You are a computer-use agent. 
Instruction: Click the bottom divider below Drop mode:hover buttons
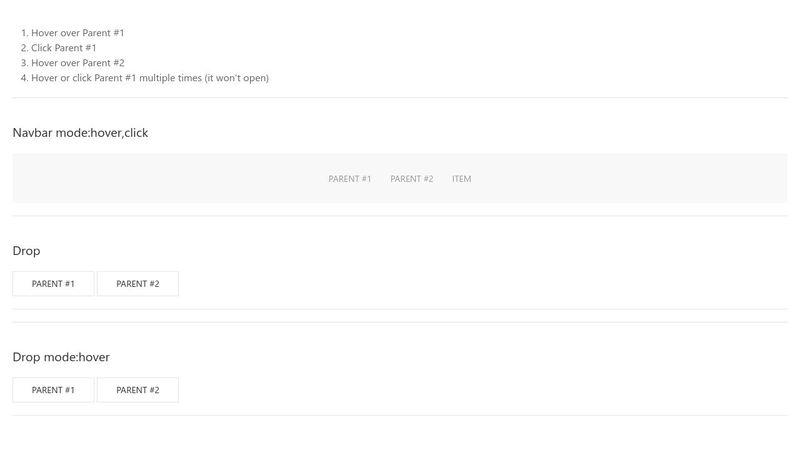[400, 415]
